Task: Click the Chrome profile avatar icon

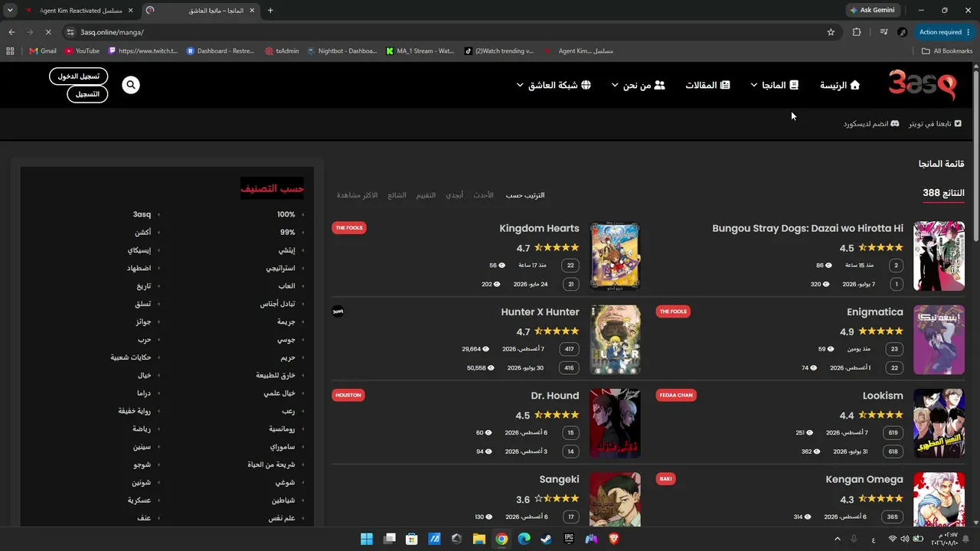Action: [x=902, y=32]
